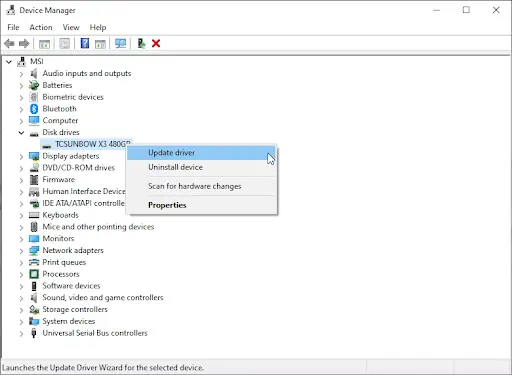This screenshot has width=512, height=375.
Task: Click the Properties toolbar icon
Action: [x=65, y=43]
